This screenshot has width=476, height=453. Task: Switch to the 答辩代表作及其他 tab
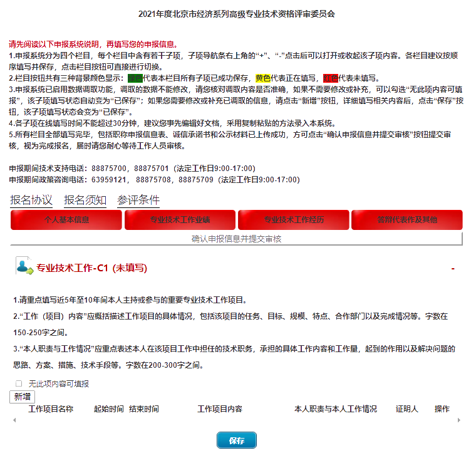(407, 220)
